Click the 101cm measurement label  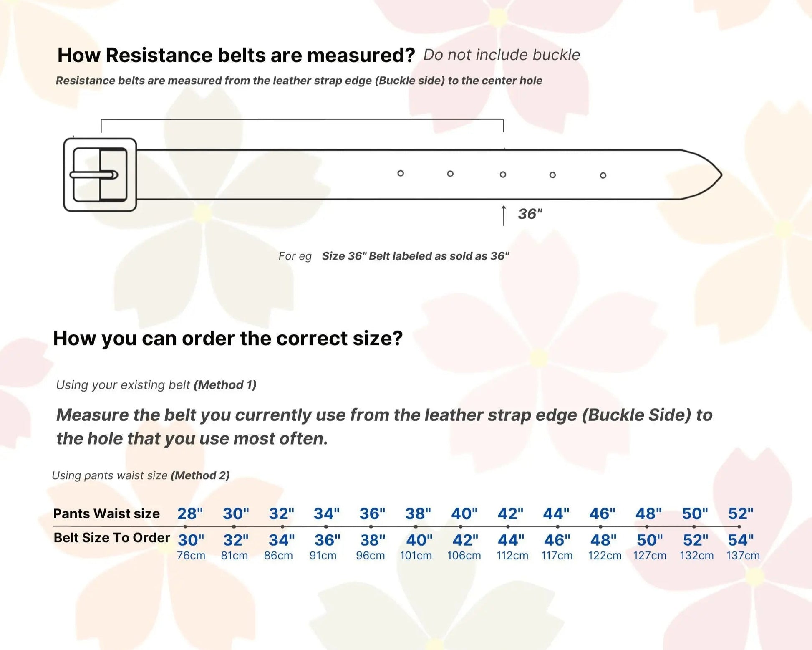pyautogui.click(x=416, y=556)
